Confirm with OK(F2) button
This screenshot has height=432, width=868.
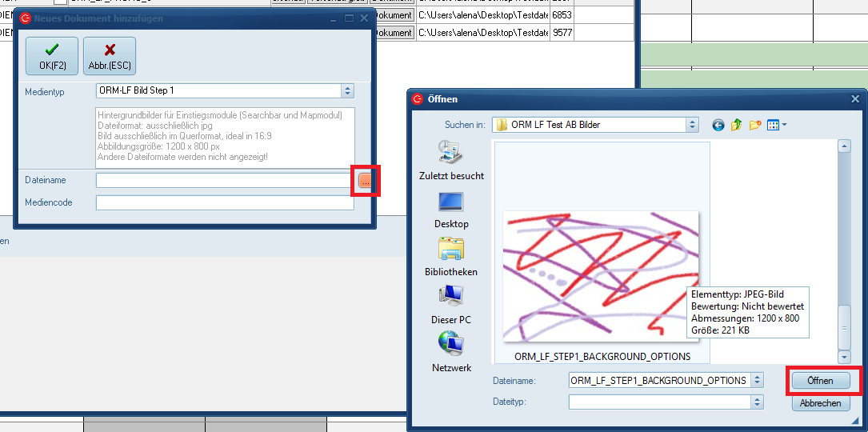pos(52,56)
